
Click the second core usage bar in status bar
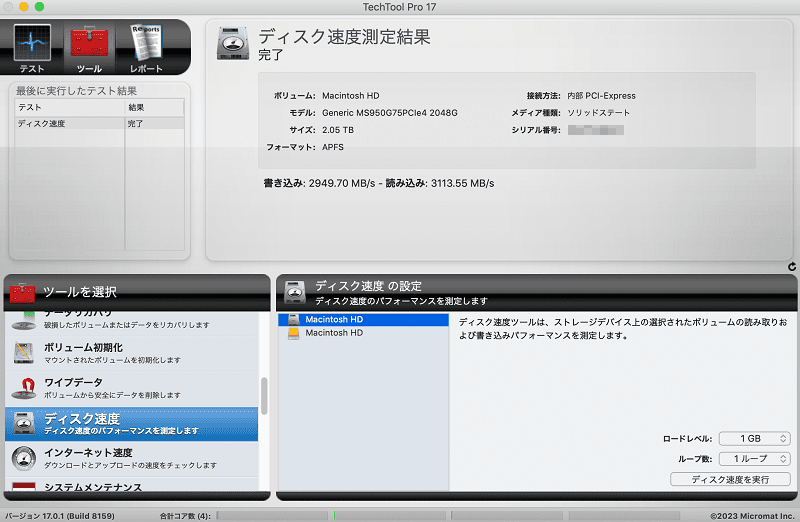(x=390, y=516)
